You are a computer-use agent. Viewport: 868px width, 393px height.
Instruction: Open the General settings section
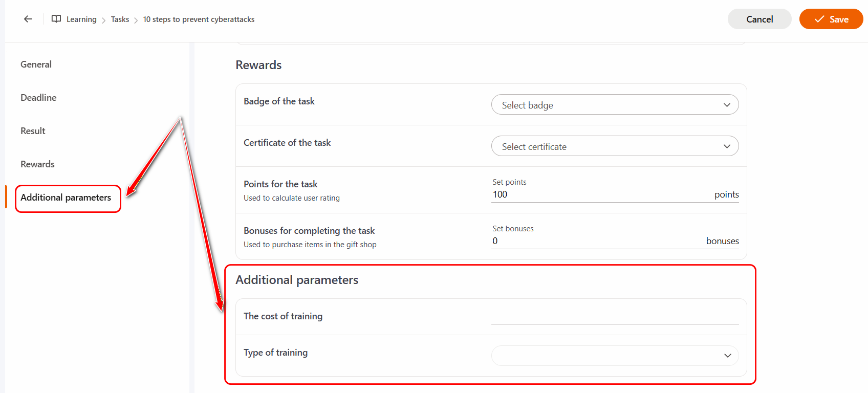[x=36, y=64]
